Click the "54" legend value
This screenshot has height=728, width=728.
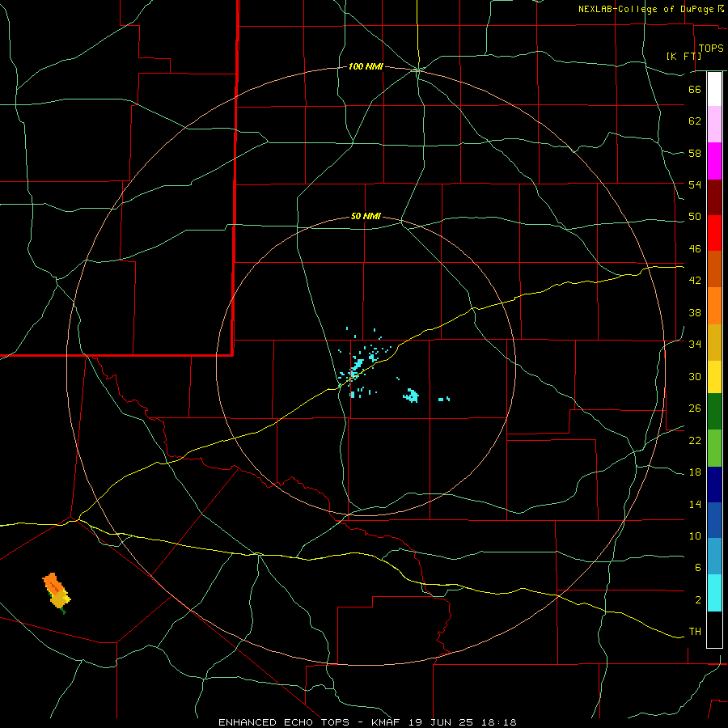pos(695,184)
